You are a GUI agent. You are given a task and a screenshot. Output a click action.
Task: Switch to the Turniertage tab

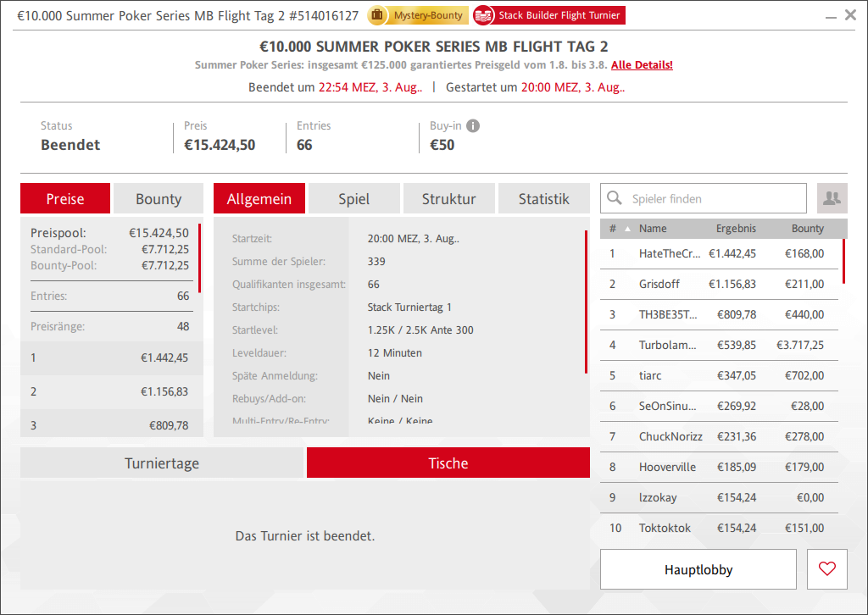pos(162,463)
